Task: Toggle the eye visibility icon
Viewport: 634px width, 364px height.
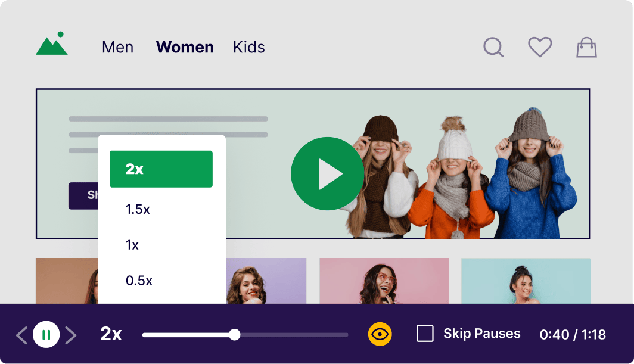Action: coord(380,334)
